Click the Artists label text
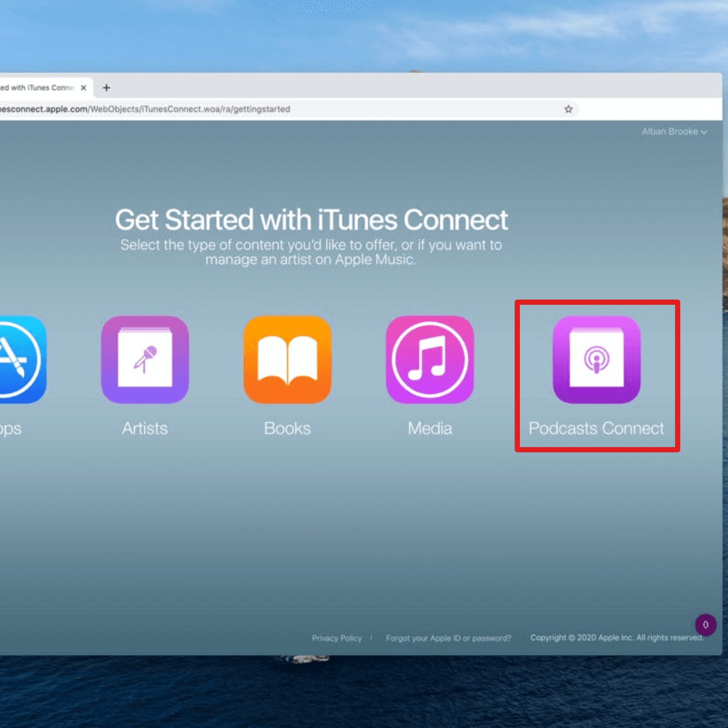728x728 pixels. tap(145, 428)
